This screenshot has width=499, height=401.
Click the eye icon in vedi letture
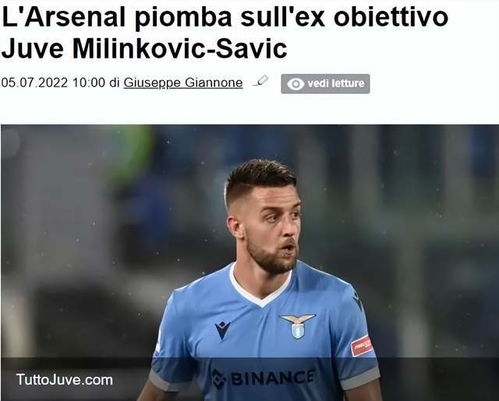[295, 84]
